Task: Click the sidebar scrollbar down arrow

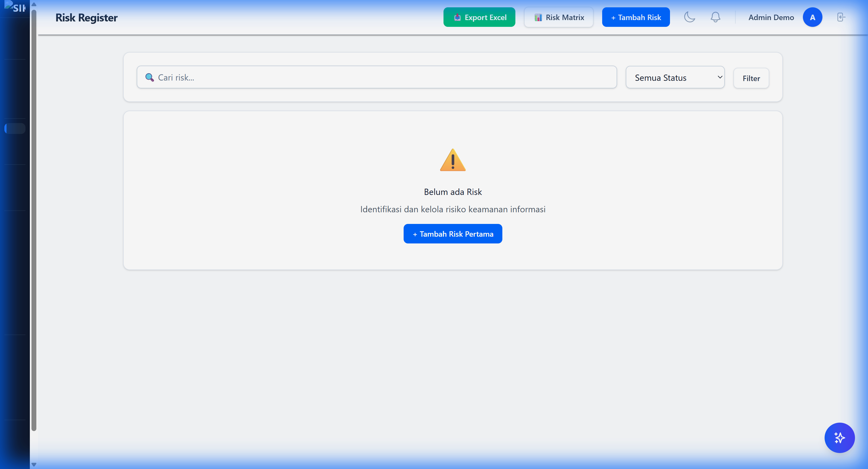Action: (34, 465)
